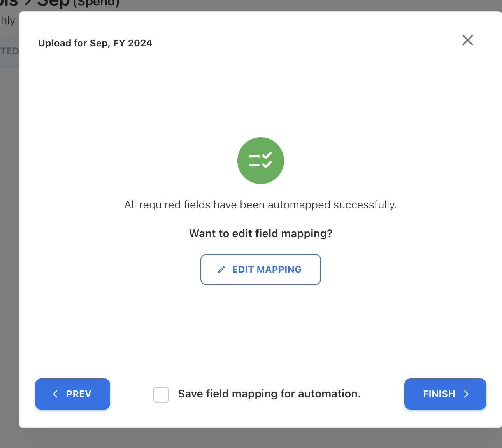Click the dimmed backdrop below the dialog
Image resolution: width=502 pixels, height=448 pixels.
click(x=249, y=439)
